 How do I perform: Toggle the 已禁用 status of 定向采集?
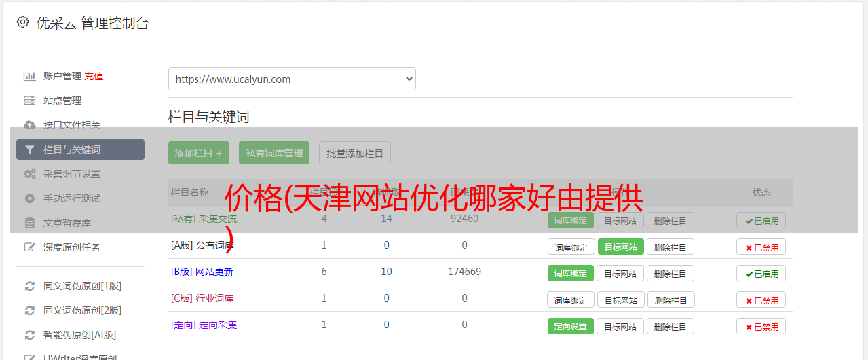tap(761, 326)
